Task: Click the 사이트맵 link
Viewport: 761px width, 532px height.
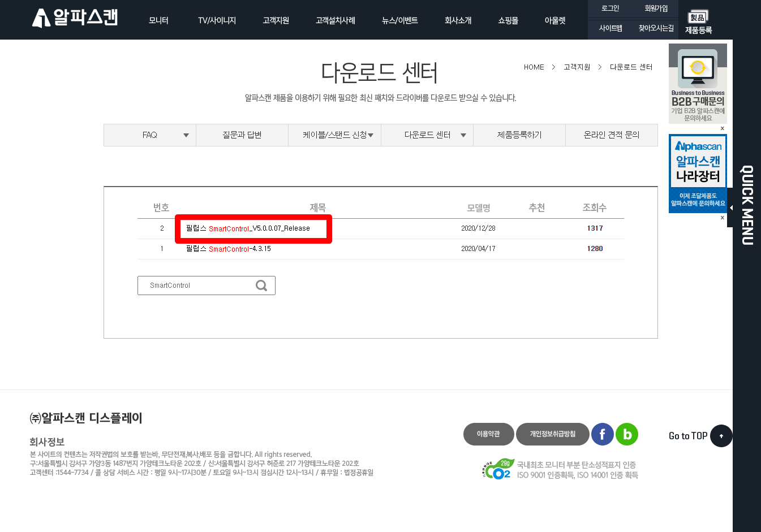Action: coord(610,28)
